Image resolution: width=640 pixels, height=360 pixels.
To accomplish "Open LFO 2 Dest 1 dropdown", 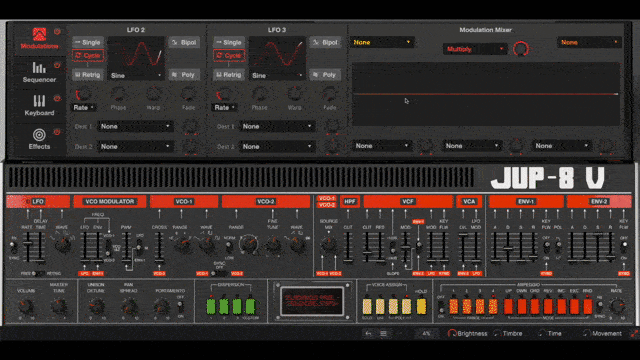I will [135, 127].
